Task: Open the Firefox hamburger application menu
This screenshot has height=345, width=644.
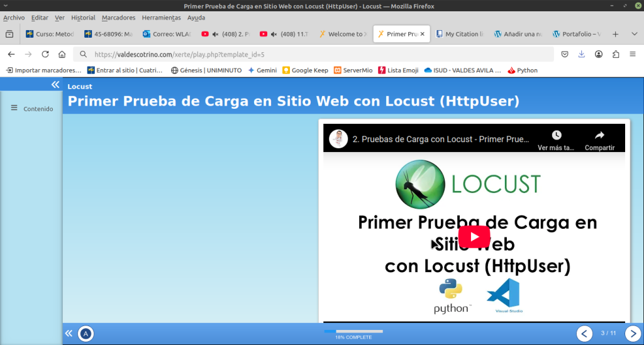Action: click(633, 54)
